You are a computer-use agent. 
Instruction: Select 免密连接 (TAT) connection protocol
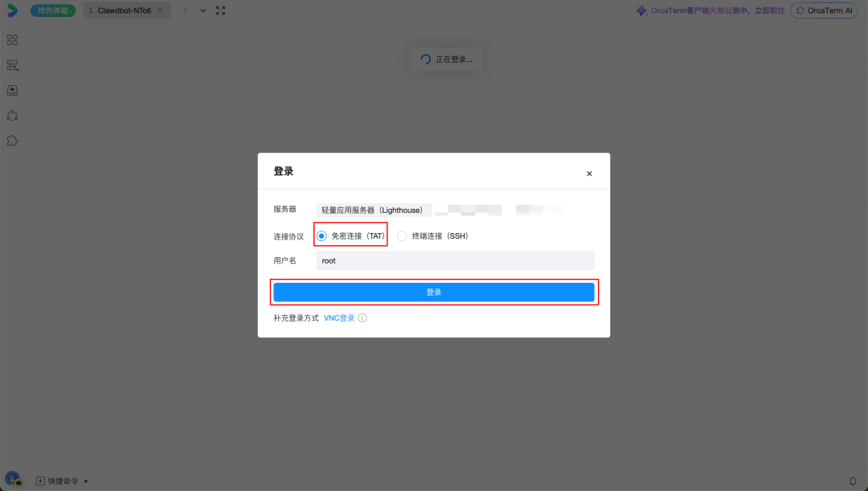[x=321, y=235]
